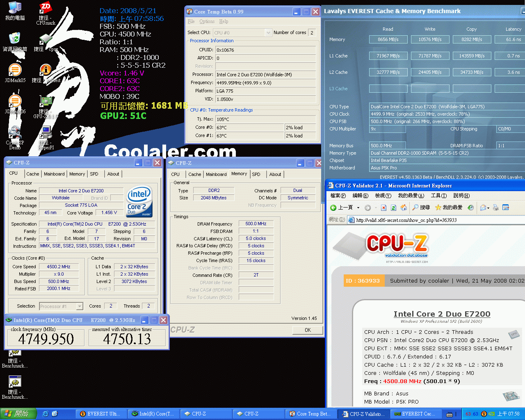The width and height of the screenshot is (525, 420).
Task: Open the Help menu in Core Temp
Action: [224, 21]
